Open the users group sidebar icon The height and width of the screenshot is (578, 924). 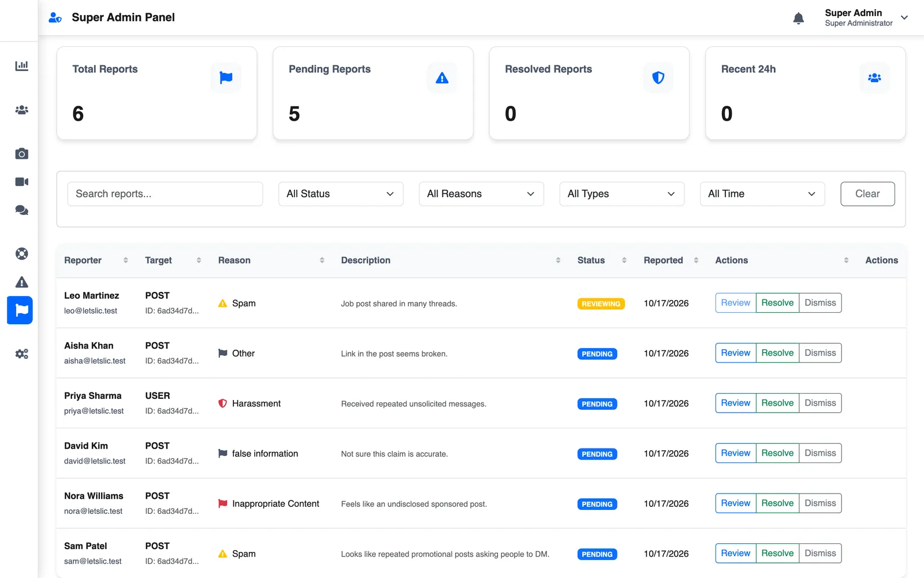point(21,110)
